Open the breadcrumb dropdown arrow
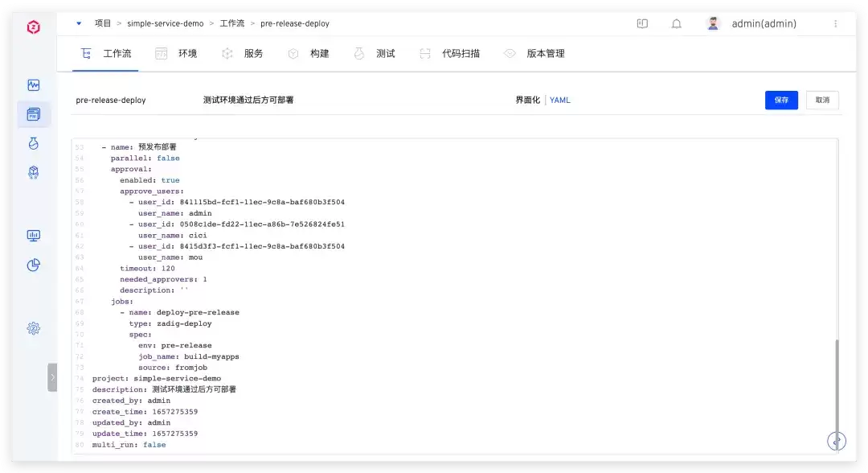Image resolution: width=868 pixels, height=473 pixels. (x=79, y=23)
